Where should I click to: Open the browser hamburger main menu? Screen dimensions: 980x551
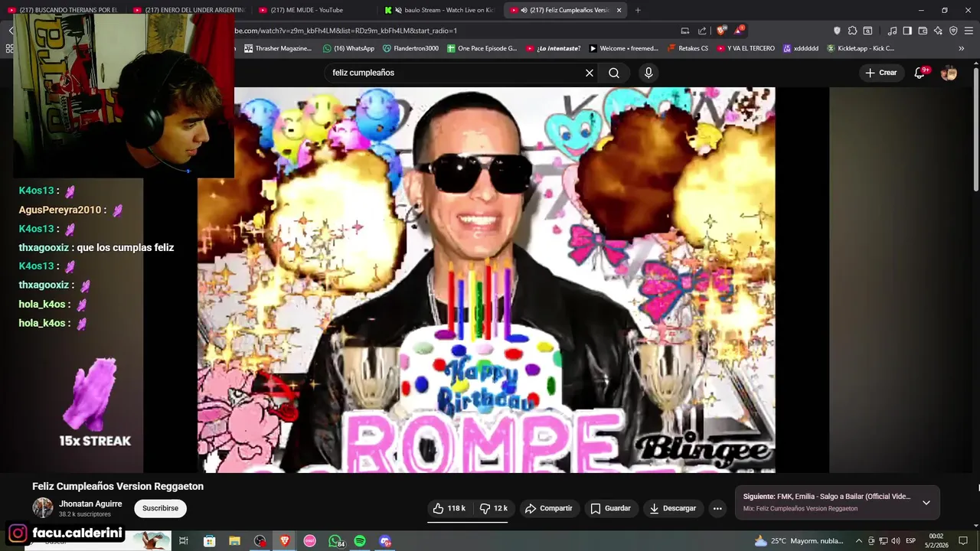click(969, 31)
